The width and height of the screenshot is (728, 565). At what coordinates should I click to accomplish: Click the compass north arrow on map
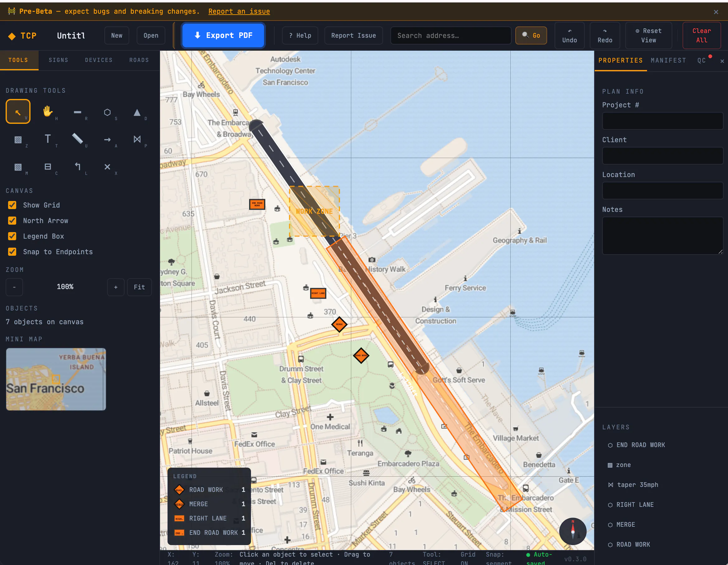tap(573, 531)
